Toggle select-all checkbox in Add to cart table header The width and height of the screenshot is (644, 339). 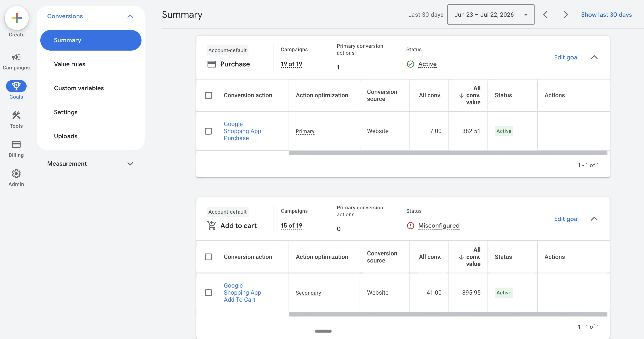point(208,257)
